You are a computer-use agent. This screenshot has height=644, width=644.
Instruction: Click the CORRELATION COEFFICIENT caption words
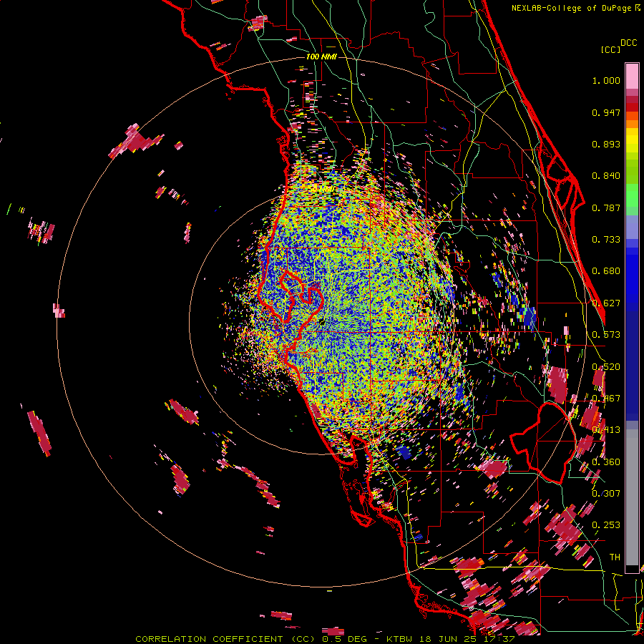(x=209, y=639)
